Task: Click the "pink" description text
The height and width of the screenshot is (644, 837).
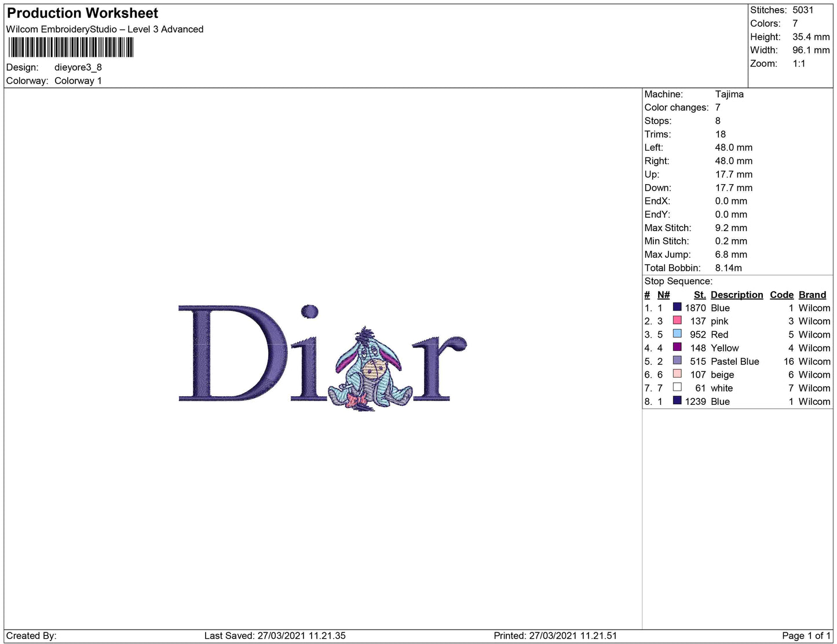Action: (719, 322)
